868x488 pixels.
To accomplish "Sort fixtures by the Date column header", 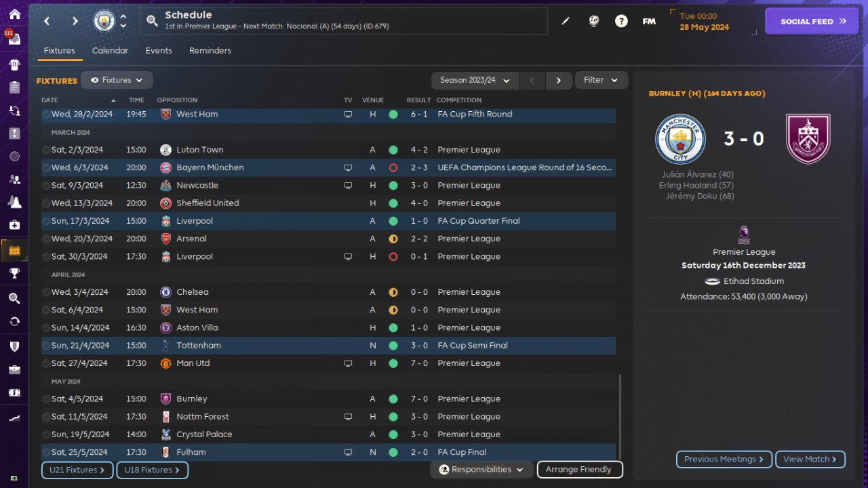I will click(79, 100).
